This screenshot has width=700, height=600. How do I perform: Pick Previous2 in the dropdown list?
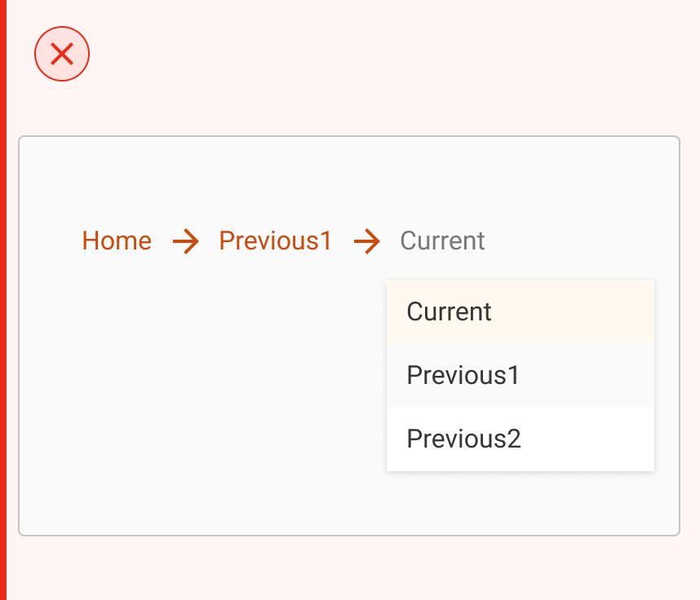pyautogui.click(x=520, y=439)
